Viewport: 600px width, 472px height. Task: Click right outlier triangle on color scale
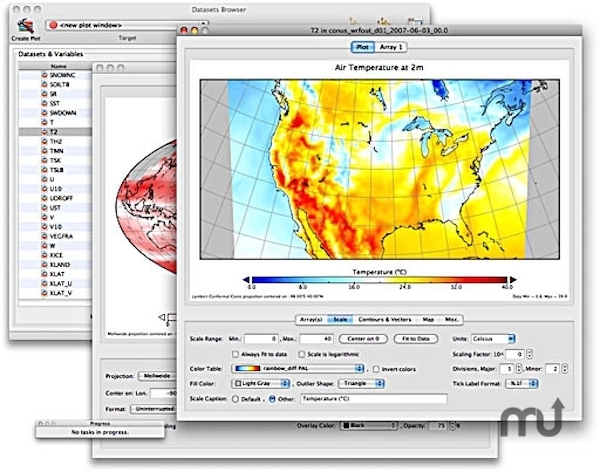pyautogui.click(x=513, y=280)
